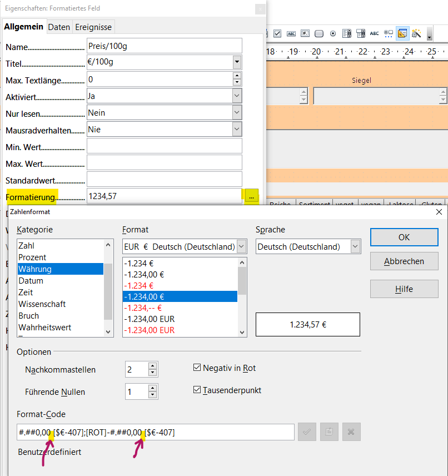Open the EUR currency Format dropdown
Viewport: 448px width, 476px height.
pos(241,246)
